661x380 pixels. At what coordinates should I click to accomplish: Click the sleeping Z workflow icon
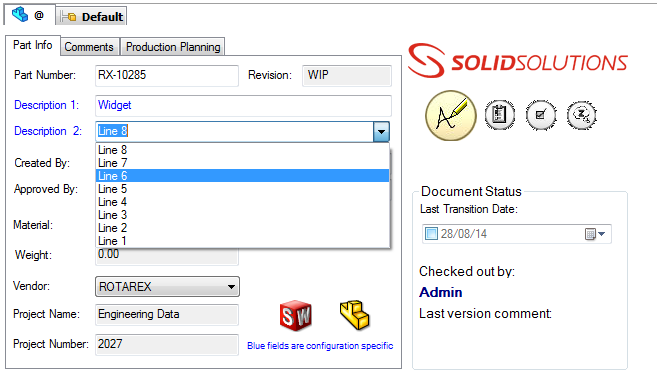(x=582, y=115)
